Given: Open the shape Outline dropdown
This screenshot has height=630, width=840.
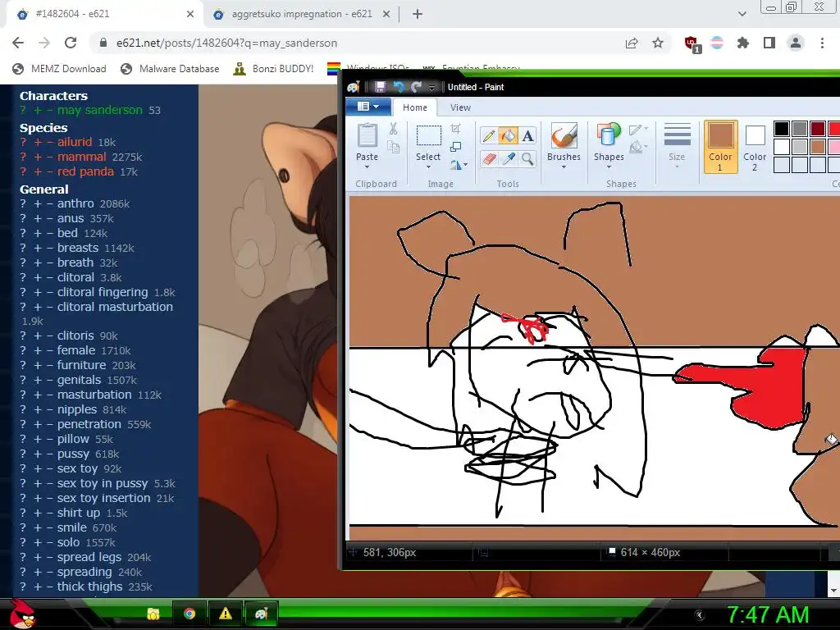Looking at the screenshot, I should click(638, 129).
